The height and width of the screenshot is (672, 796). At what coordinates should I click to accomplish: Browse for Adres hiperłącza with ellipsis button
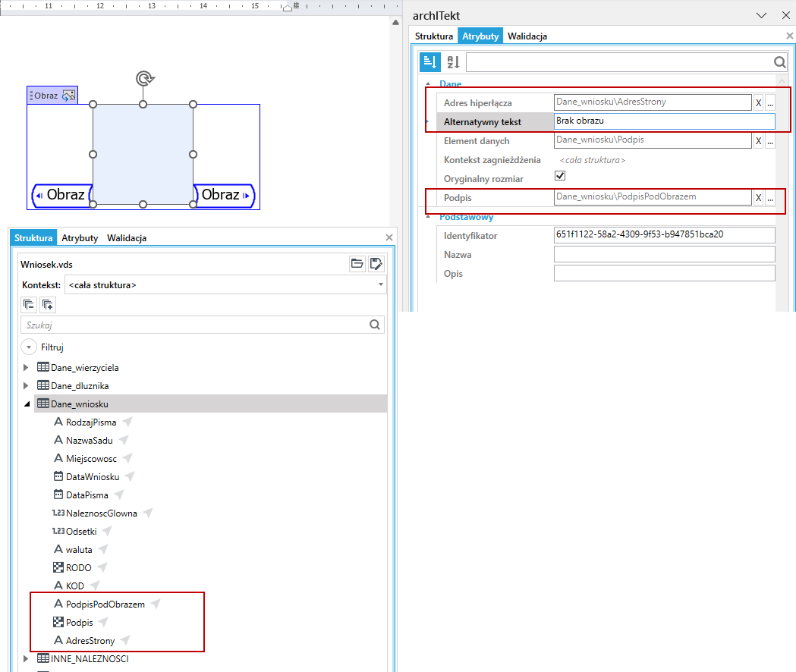(x=770, y=103)
